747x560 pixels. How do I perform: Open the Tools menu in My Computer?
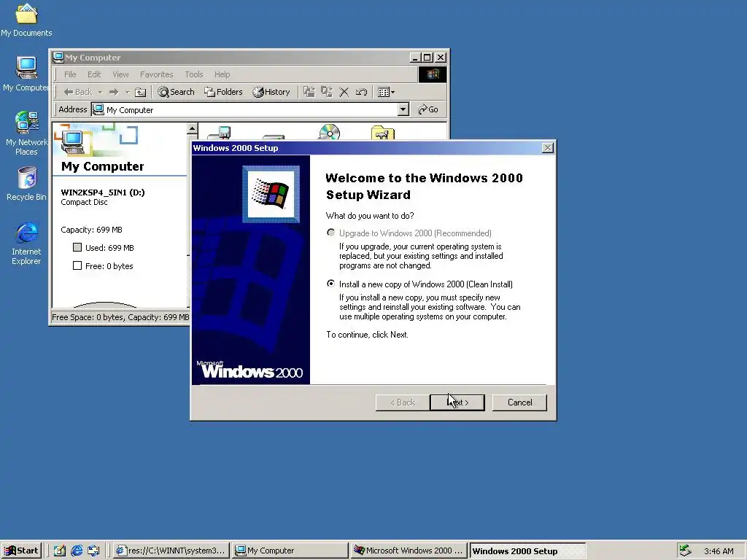click(x=194, y=74)
